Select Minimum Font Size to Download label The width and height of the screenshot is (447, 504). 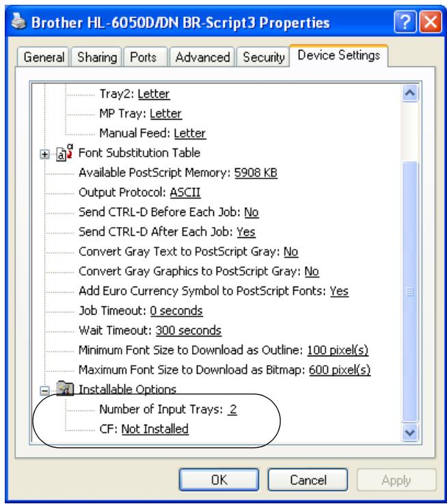(x=191, y=350)
